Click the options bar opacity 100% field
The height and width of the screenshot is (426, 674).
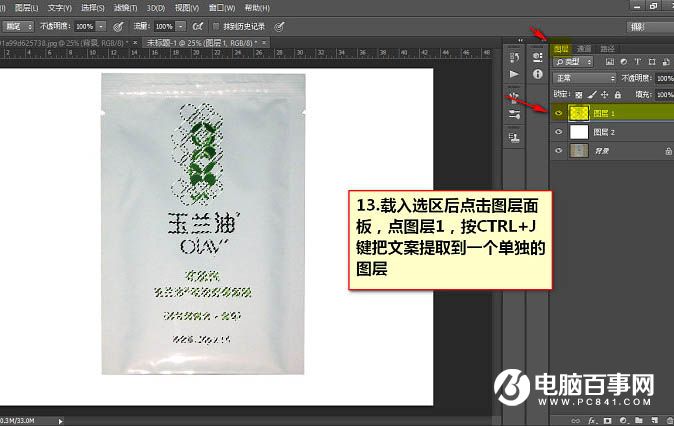(85, 27)
